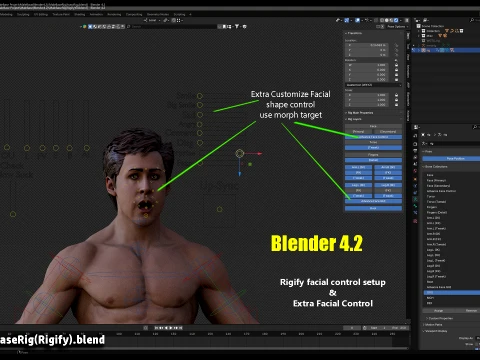Open the Bone Constraints properties tab
480x360 pixels.
pyautogui.click(x=415, y=212)
